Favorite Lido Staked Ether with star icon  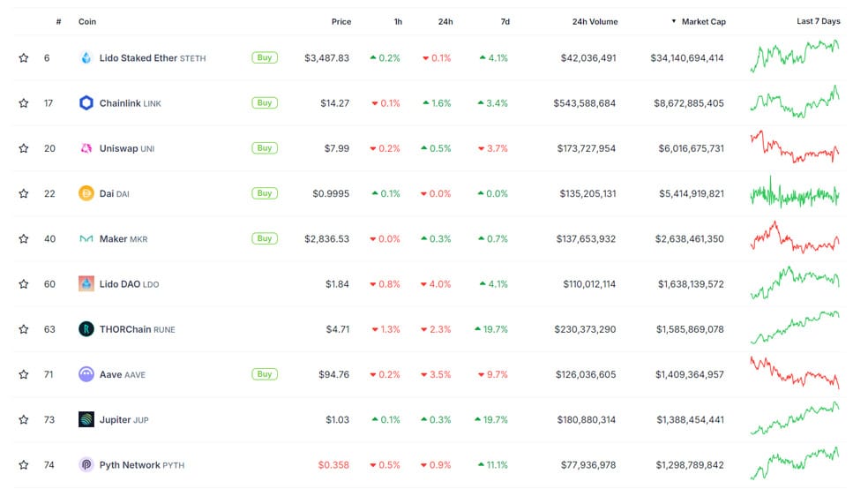click(x=23, y=57)
